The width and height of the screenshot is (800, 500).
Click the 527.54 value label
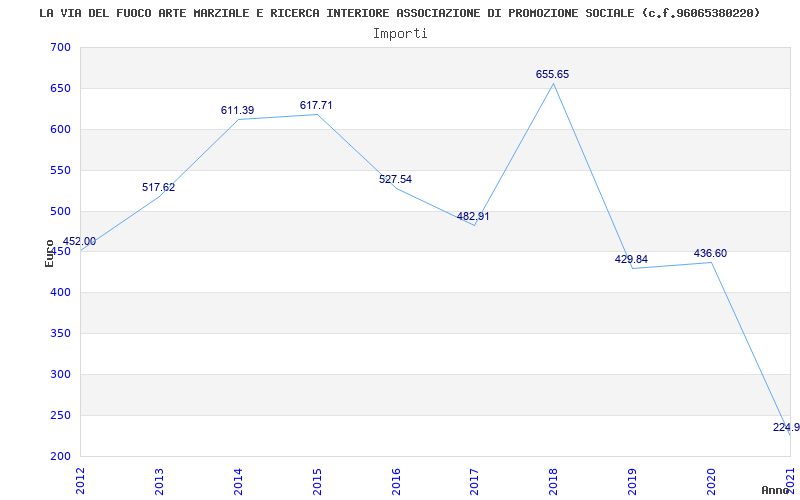[395, 179]
